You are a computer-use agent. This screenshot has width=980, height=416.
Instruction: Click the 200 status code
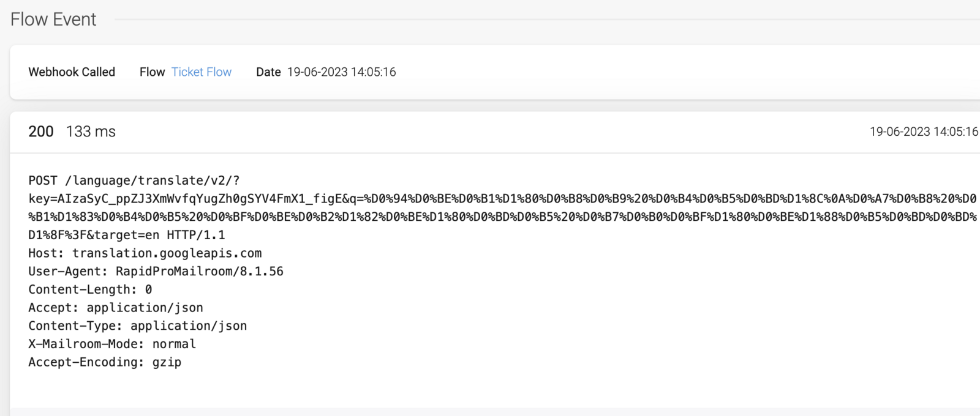41,132
